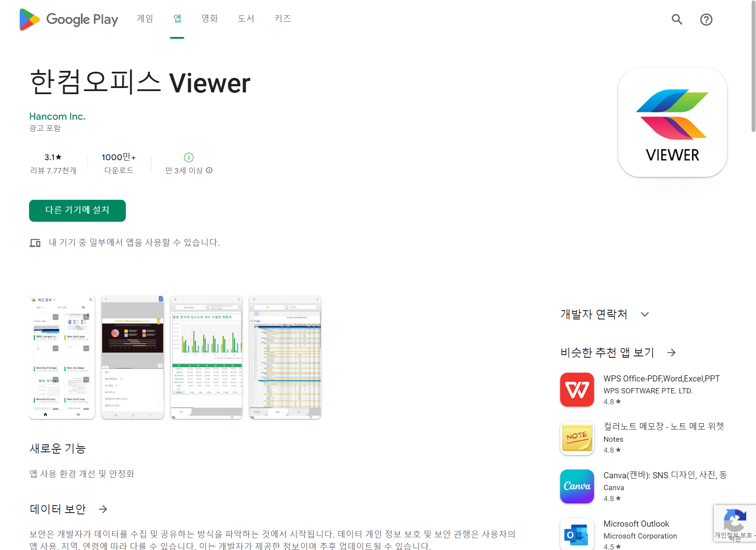Switch to the 영화 tab
The image size is (756, 550).
(x=210, y=18)
